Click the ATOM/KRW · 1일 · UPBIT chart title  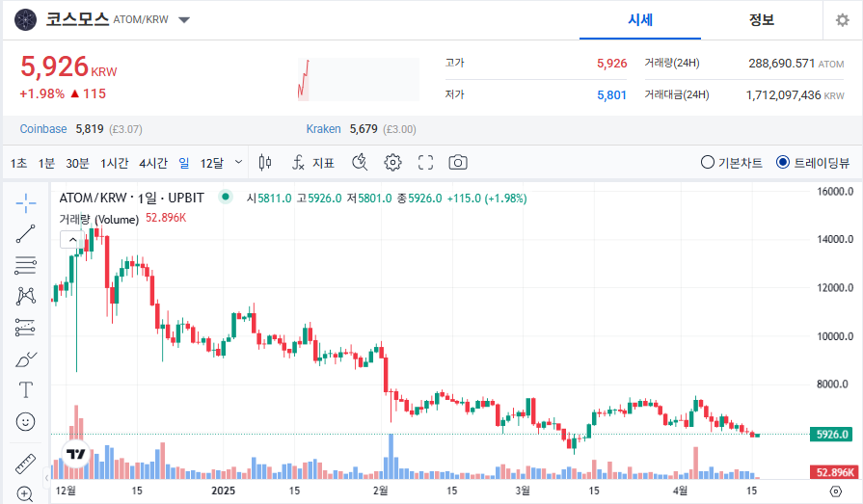click(131, 198)
